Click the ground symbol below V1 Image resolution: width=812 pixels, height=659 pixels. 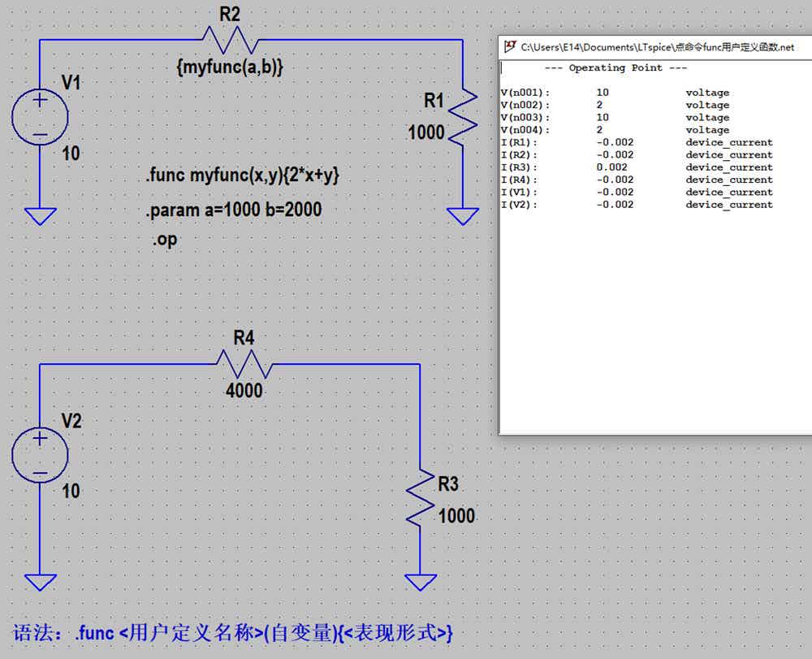point(40,217)
